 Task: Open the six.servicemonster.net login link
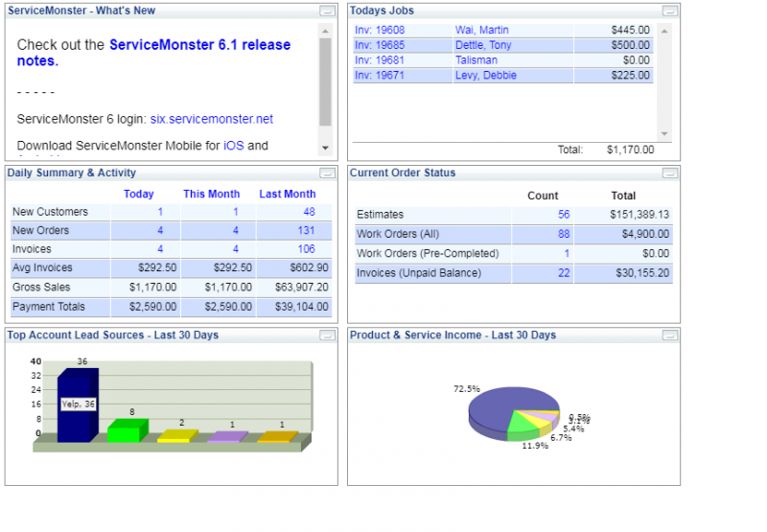(211, 119)
